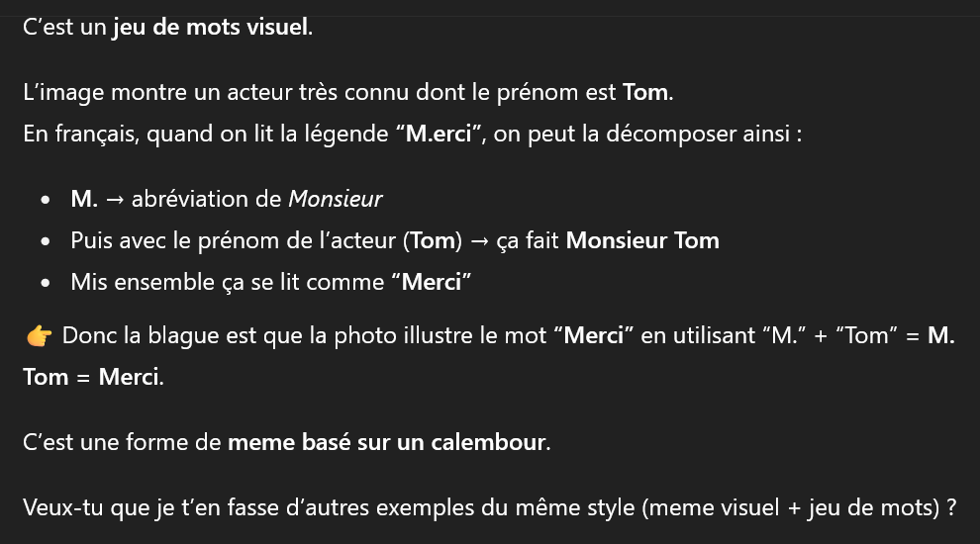Click bold "Tom" inside the parentheses
This screenshot has height=544, width=980.
[x=433, y=240]
